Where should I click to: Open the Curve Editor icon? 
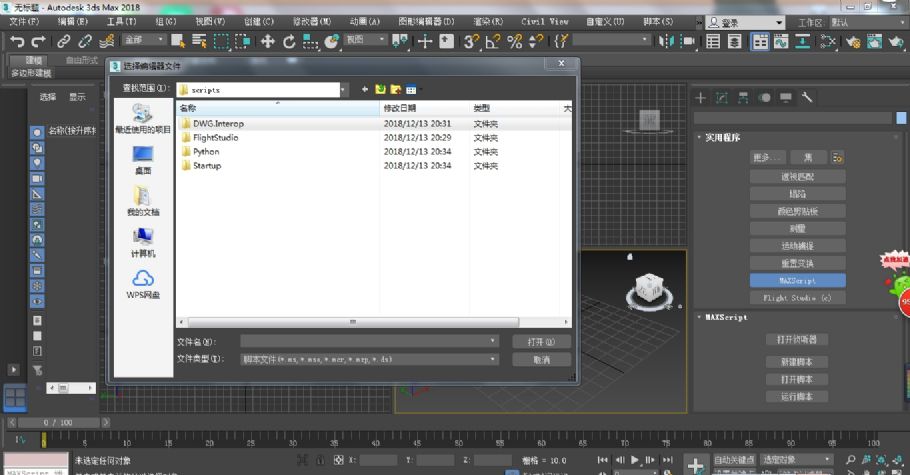point(781,41)
